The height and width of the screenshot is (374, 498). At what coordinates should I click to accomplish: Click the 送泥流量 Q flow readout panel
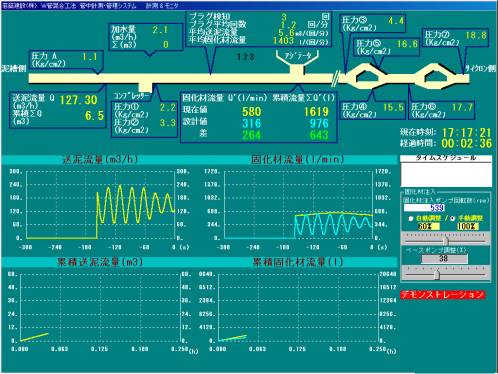coord(58,109)
